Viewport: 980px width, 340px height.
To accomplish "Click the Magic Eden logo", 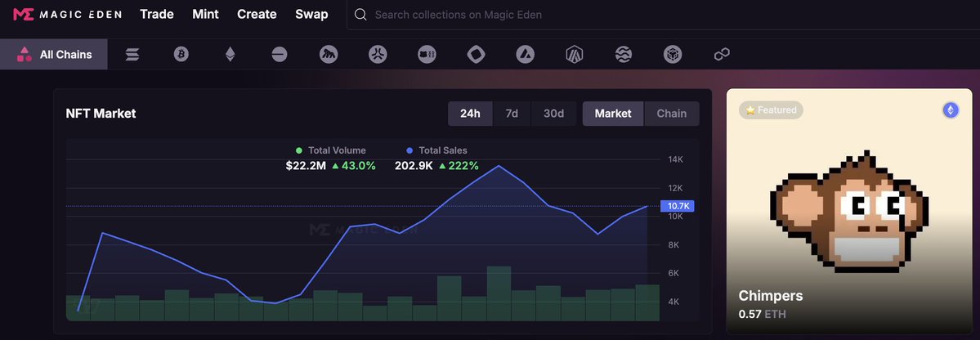I will [67, 15].
